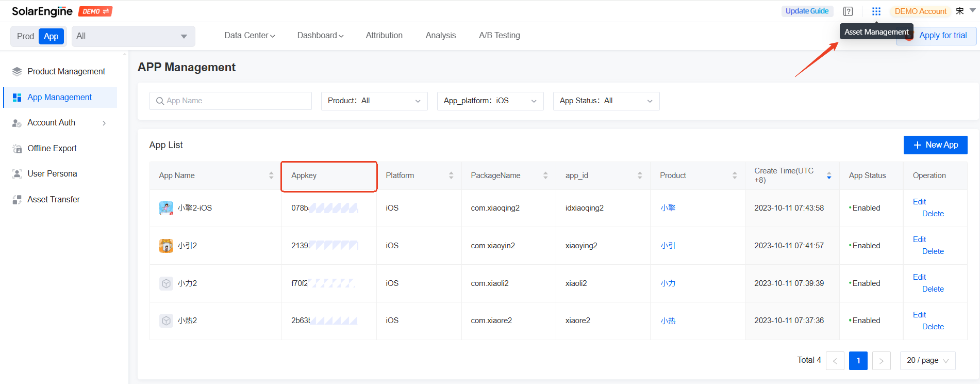Sort the list by App Name

click(x=271, y=175)
